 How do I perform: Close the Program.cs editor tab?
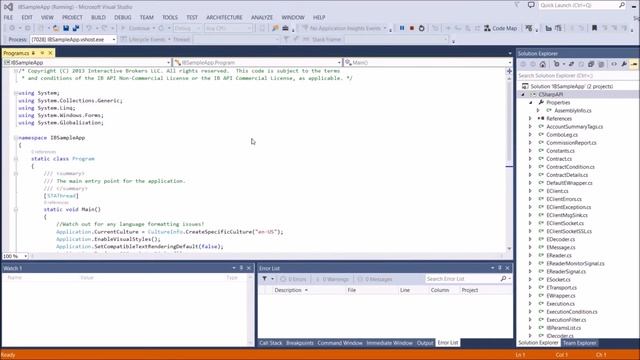click(51, 53)
